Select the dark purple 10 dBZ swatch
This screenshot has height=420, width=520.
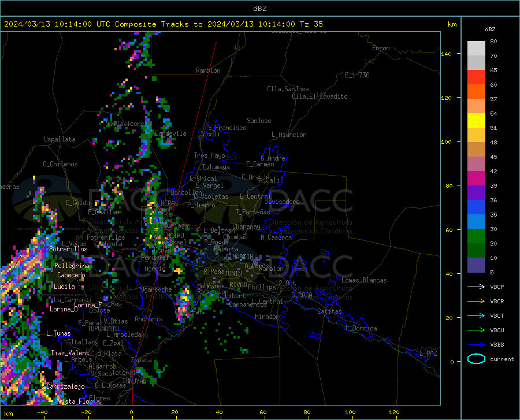point(476,265)
